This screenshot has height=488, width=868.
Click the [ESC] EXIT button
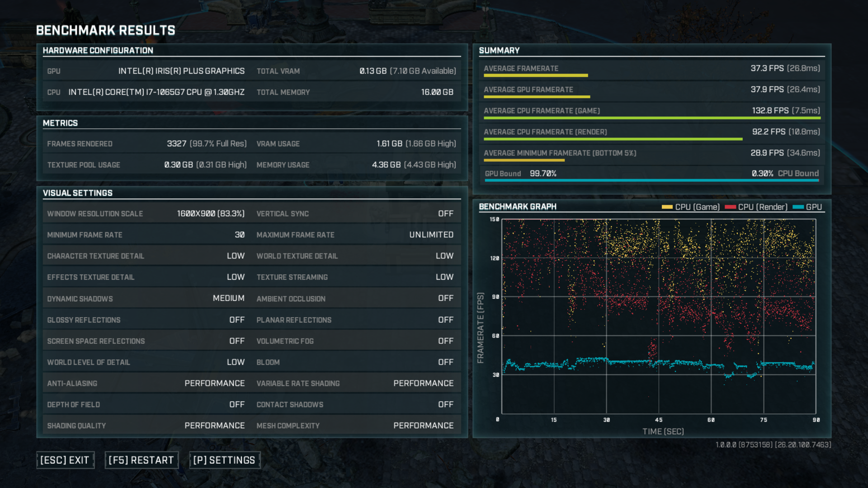pyautogui.click(x=65, y=460)
